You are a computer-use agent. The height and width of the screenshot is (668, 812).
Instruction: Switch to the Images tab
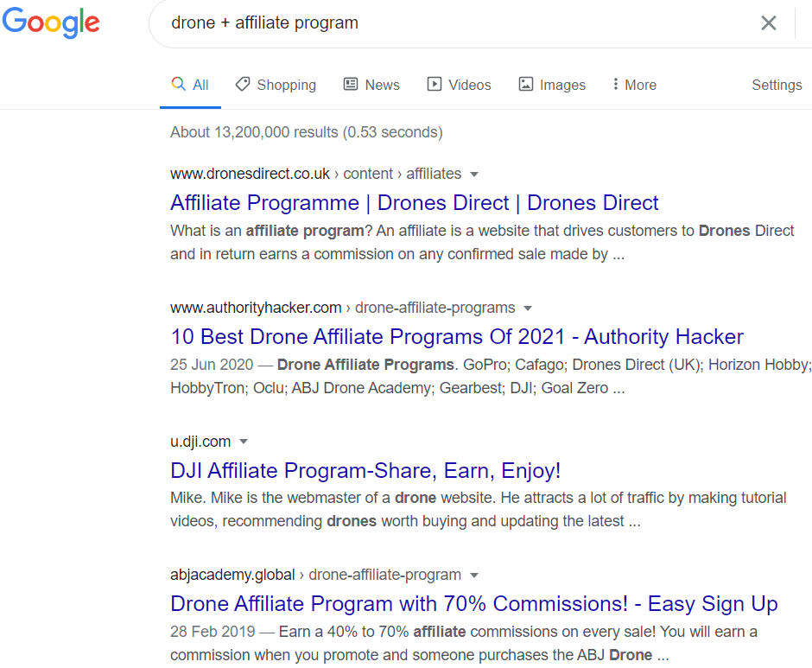[x=552, y=85]
